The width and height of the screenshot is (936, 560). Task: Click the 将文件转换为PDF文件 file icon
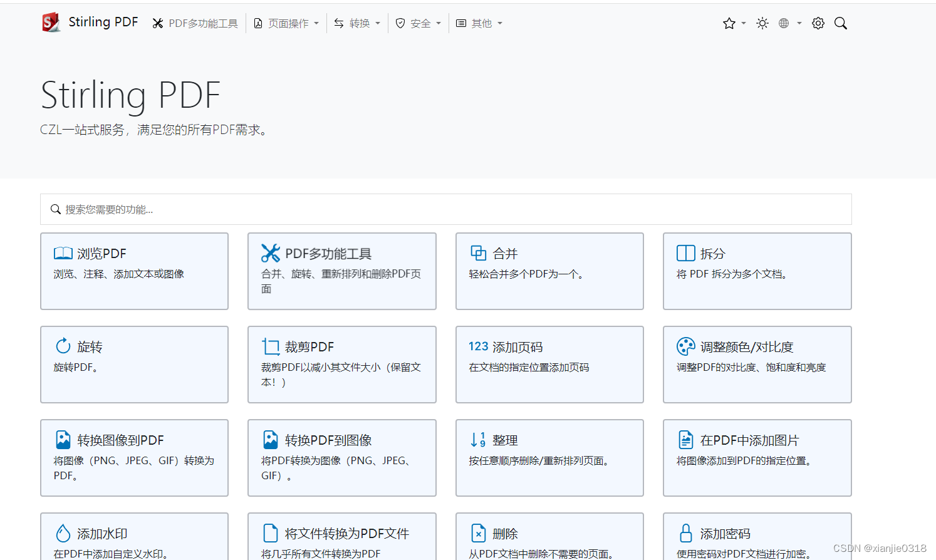[x=271, y=533]
